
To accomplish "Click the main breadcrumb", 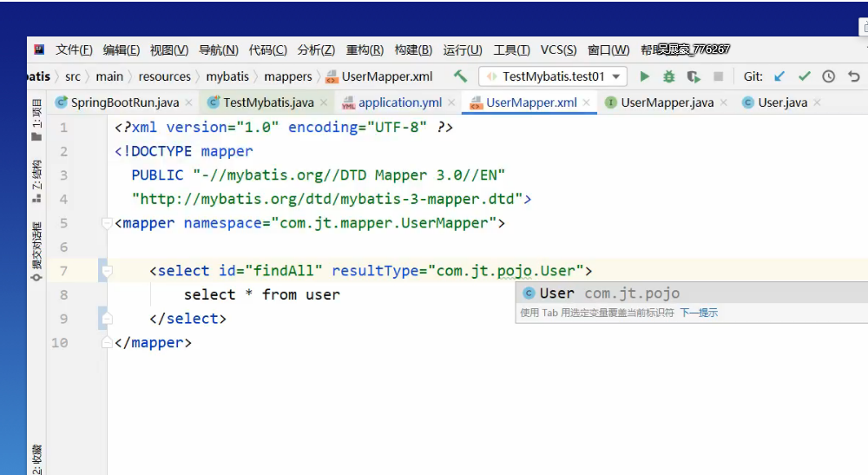I will click(109, 76).
